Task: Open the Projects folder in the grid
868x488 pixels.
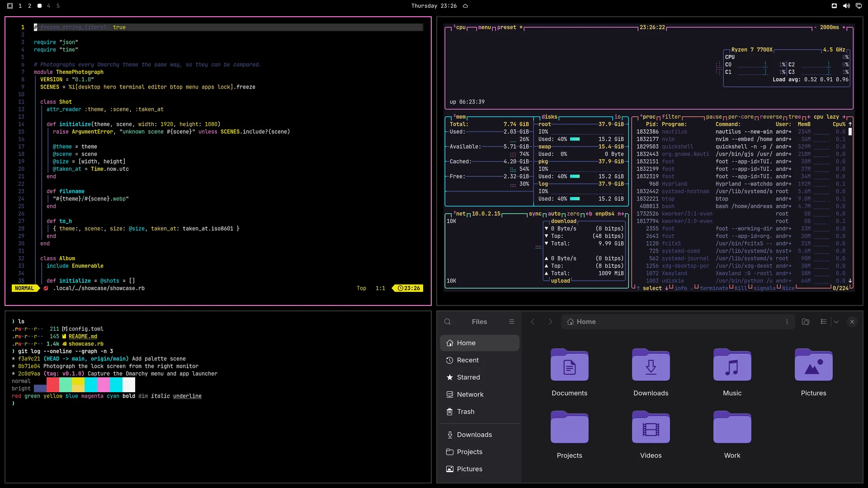Action: pos(570,435)
